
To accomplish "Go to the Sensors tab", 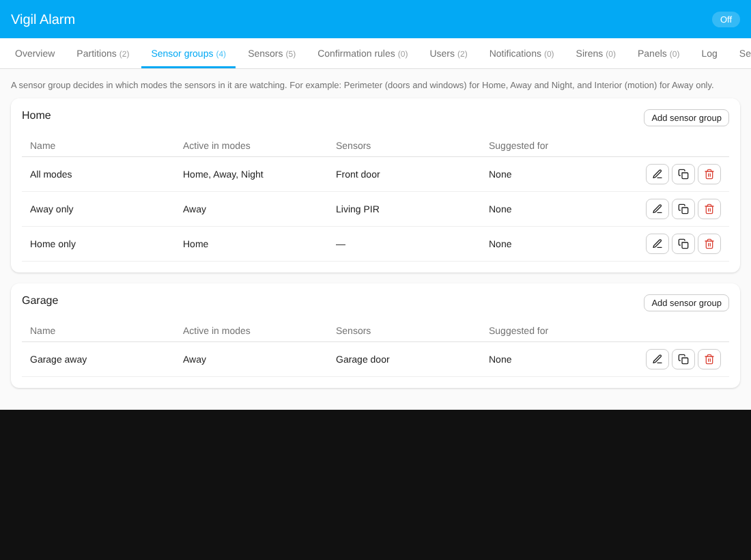I will tap(272, 54).
